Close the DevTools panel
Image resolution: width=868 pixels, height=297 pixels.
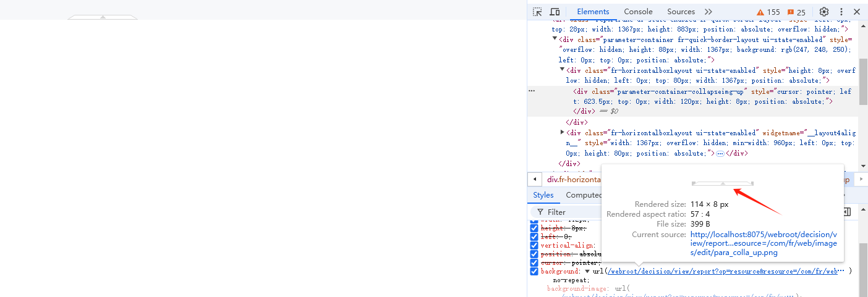[x=857, y=12]
